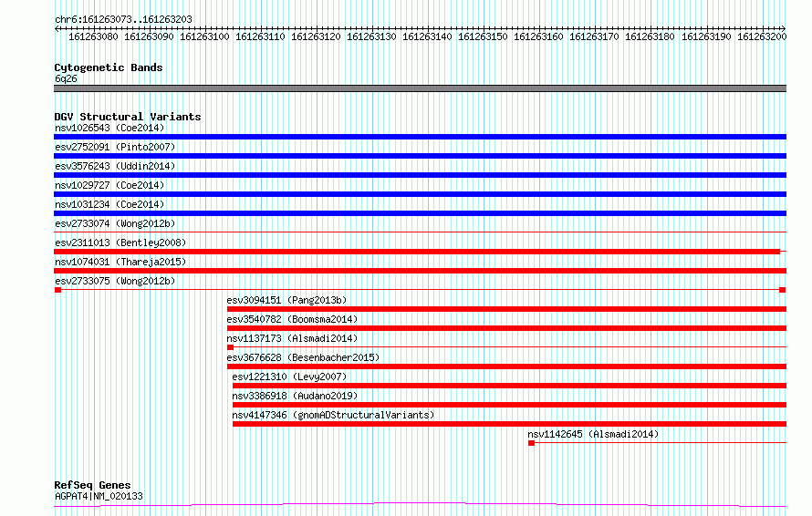The width and height of the screenshot is (812, 516).
Task: Click the chr6:161263073..161263203 region label
Action: (123, 19)
